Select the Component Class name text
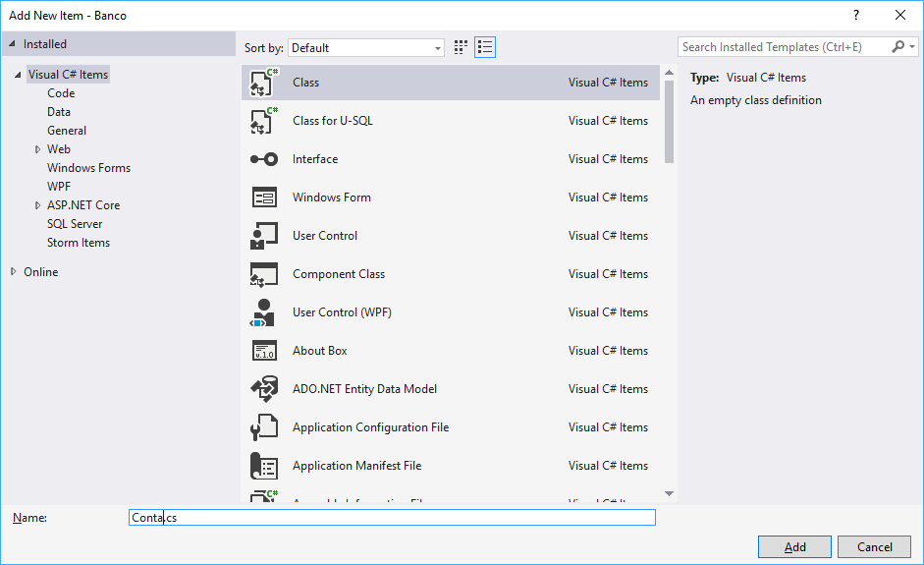924x565 pixels. (339, 273)
